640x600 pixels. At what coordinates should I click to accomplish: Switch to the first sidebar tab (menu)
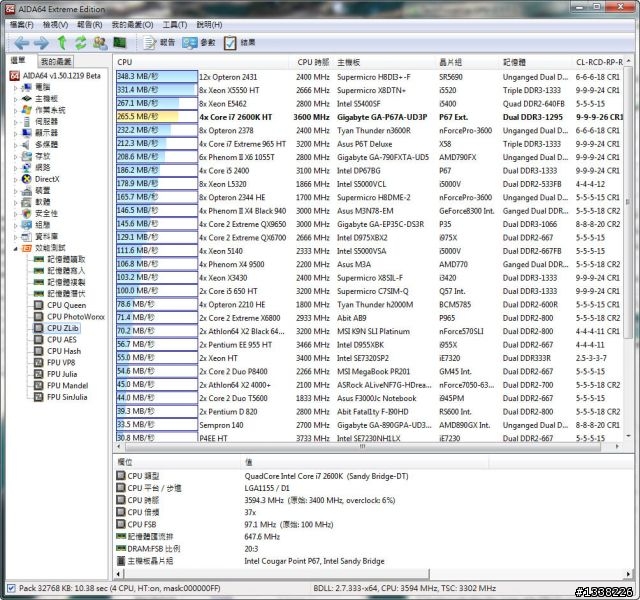pos(19,61)
